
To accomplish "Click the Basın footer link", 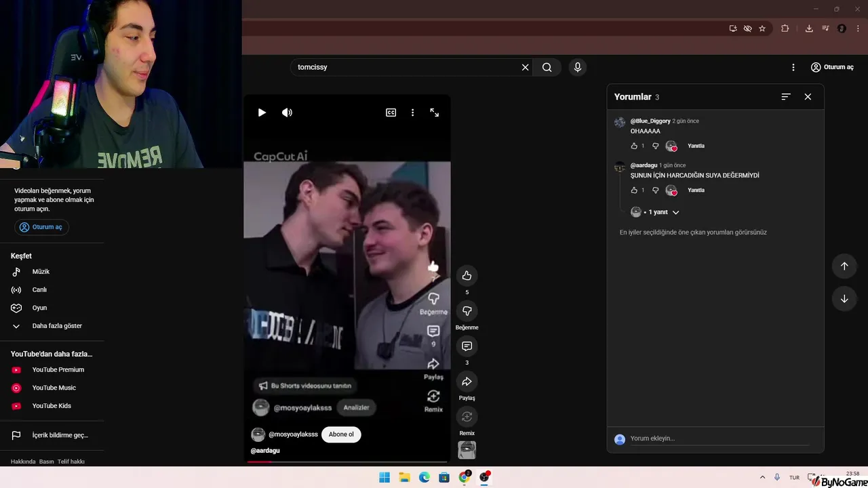I will (x=46, y=462).
